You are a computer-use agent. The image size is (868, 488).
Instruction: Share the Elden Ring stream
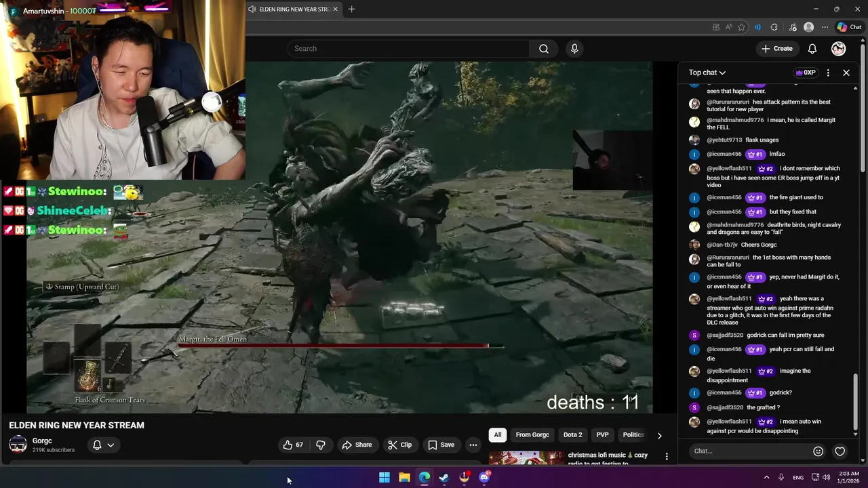pyautogui.click(x=357, y=445)
